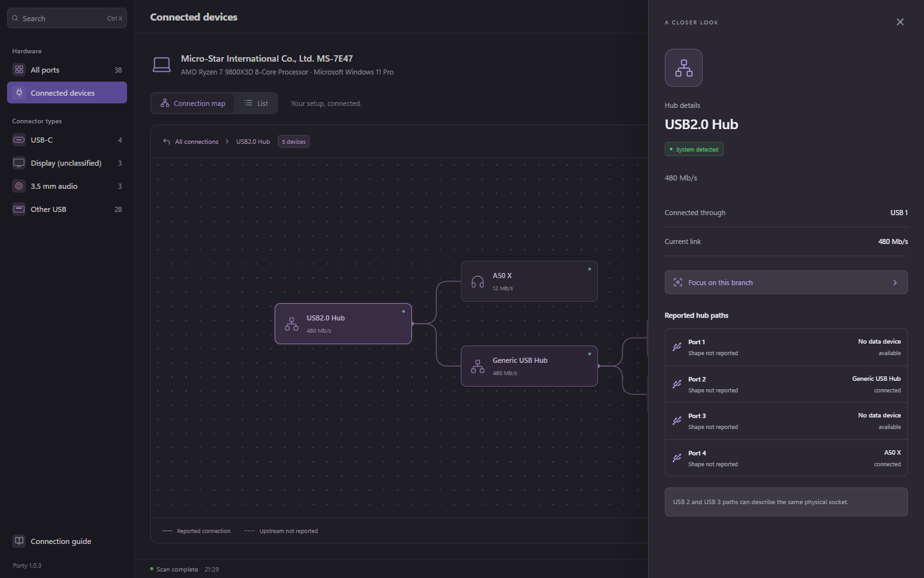The height and width of the screenshot is (578, 924).
Task: Click the hub icon on Generic USB Hub node
Action: (477, 367)
